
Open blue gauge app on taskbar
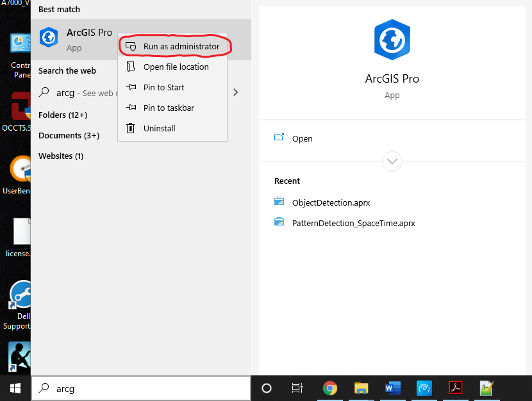click(424, 388)
